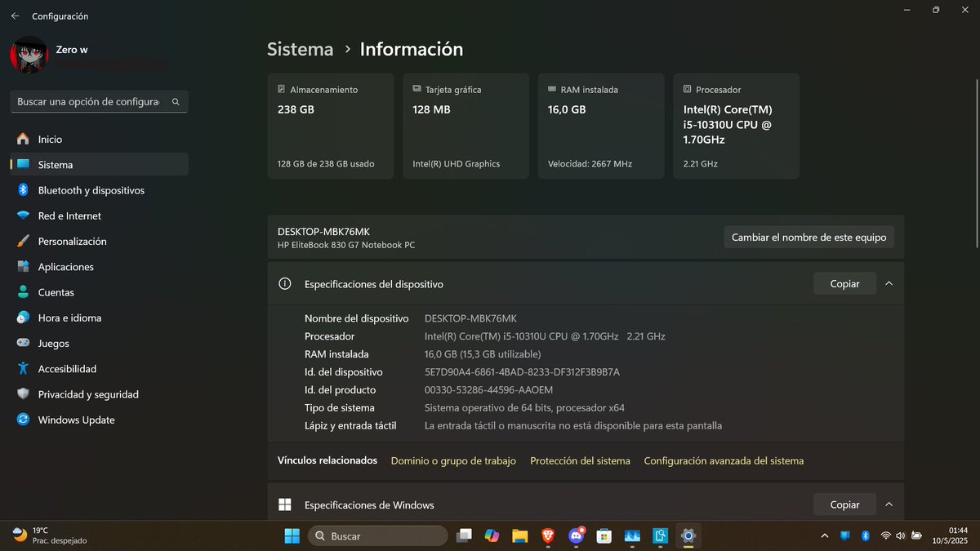The image size is (980, 551).
Task: Open 'Configuración avanzada del sistema' link
Action: tap(724, 461)
